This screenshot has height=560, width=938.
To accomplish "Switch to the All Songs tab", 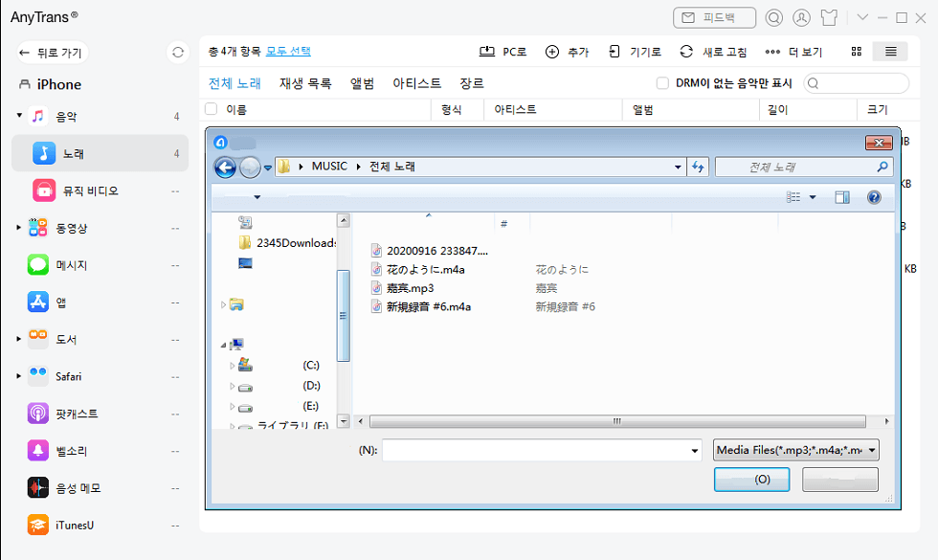I will pos(234,83).
